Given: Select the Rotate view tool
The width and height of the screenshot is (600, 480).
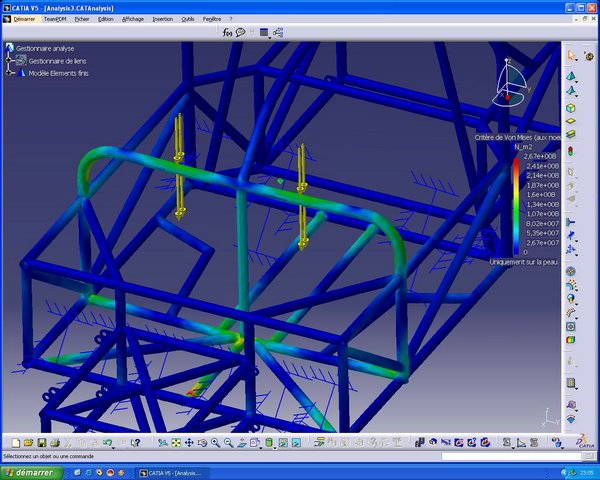Looking at the screenshot, I should pyautogui.click(x=202, y=443).
